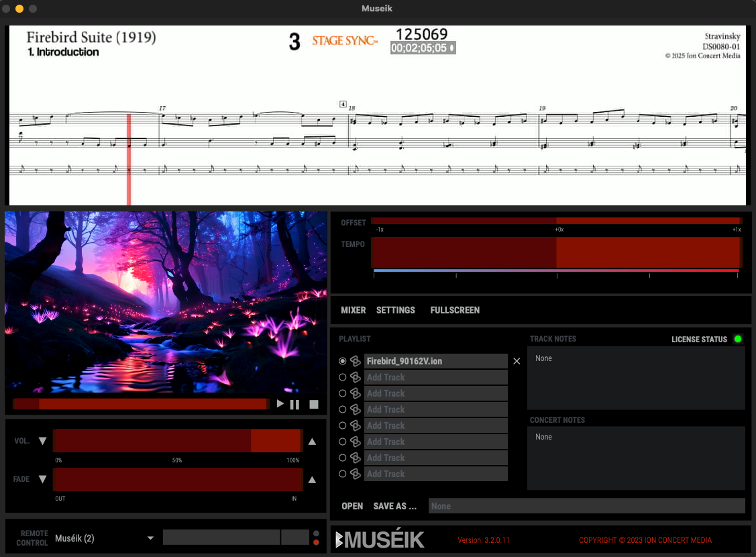Screen dimensions: 756x557
Task: Switch to FULLSCREEN mode
Action: 455,310
